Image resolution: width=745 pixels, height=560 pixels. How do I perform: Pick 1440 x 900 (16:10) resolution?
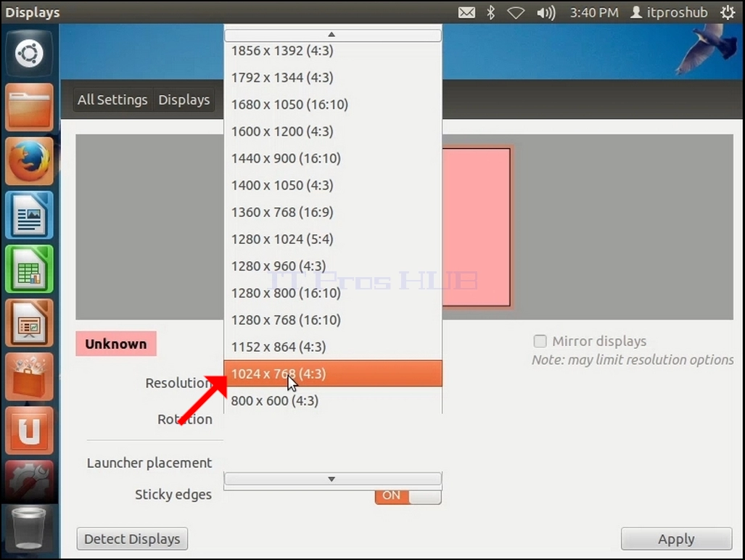[332, 159]
